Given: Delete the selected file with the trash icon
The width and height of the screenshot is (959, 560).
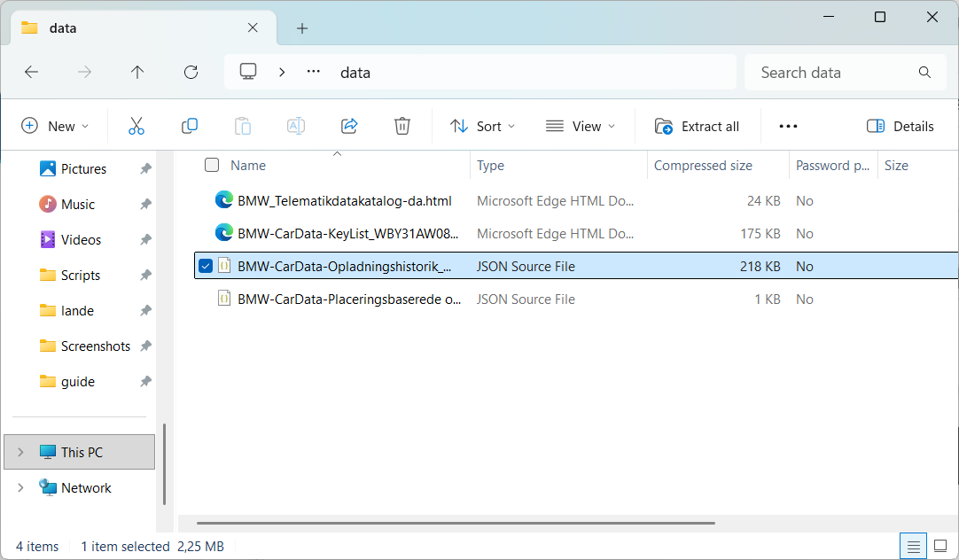Looking at the screenshot, I should (402, 126).
